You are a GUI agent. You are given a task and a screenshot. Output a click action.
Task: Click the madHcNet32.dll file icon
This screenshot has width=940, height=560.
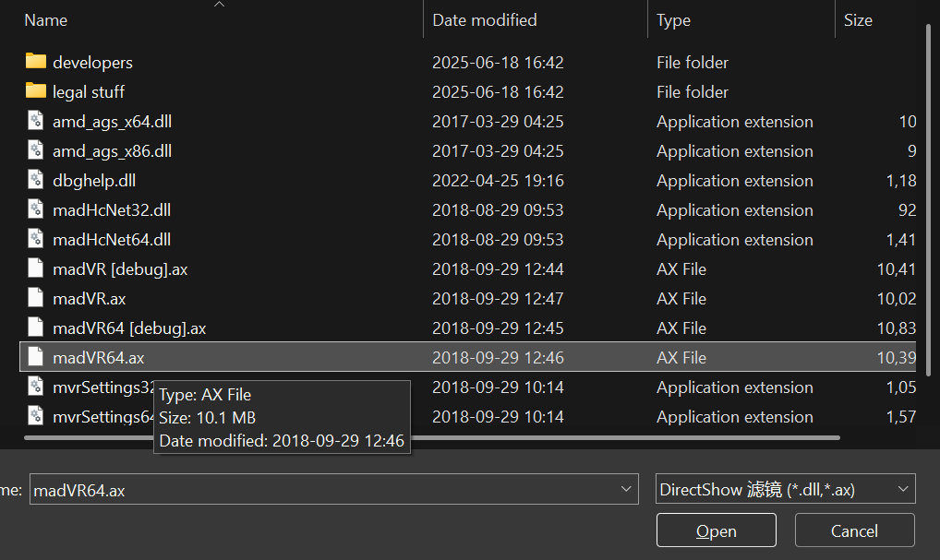coord(36,209)
